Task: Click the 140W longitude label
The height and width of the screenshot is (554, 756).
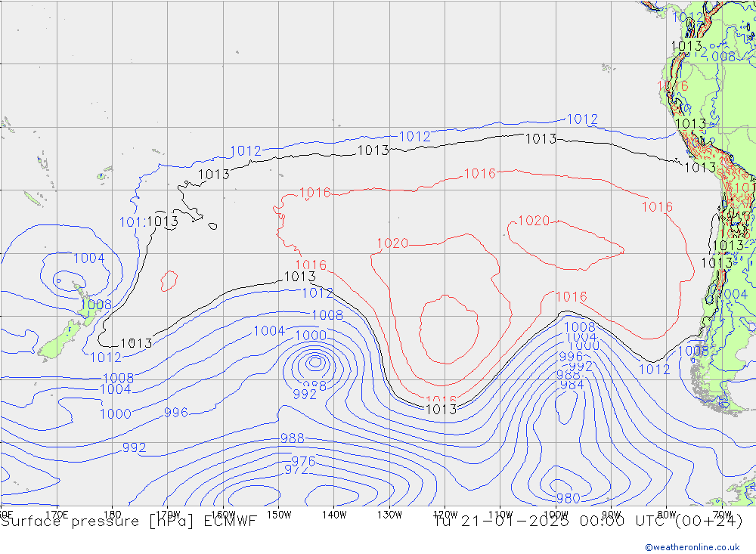Action: point(334,515)
